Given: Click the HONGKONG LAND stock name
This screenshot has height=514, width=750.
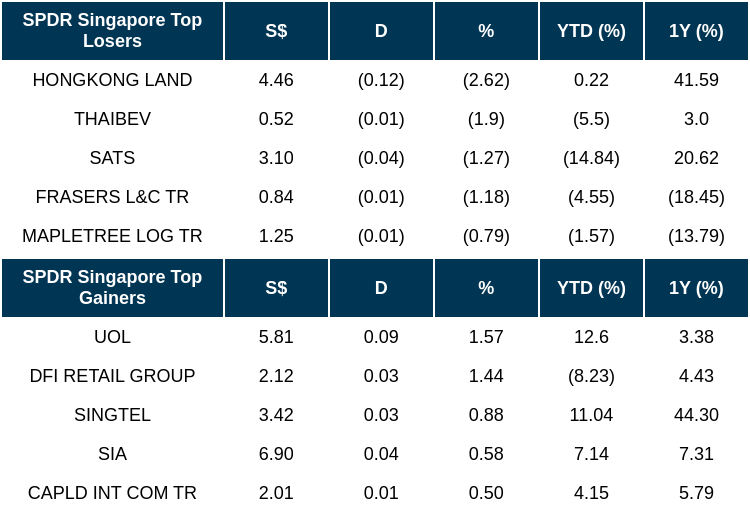Looking at the screenshot, I should click(x=112, y=80).
